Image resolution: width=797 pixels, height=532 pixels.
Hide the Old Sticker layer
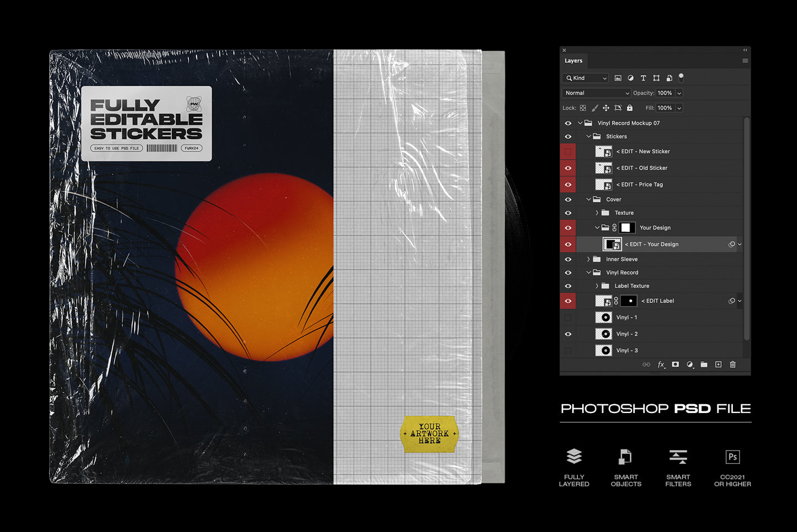(x=568, y=168)
